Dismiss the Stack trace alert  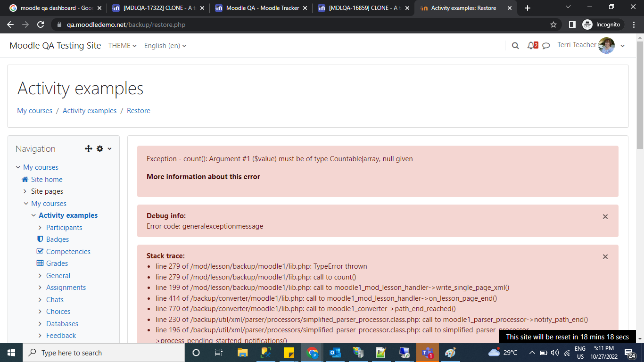point(605,257)
